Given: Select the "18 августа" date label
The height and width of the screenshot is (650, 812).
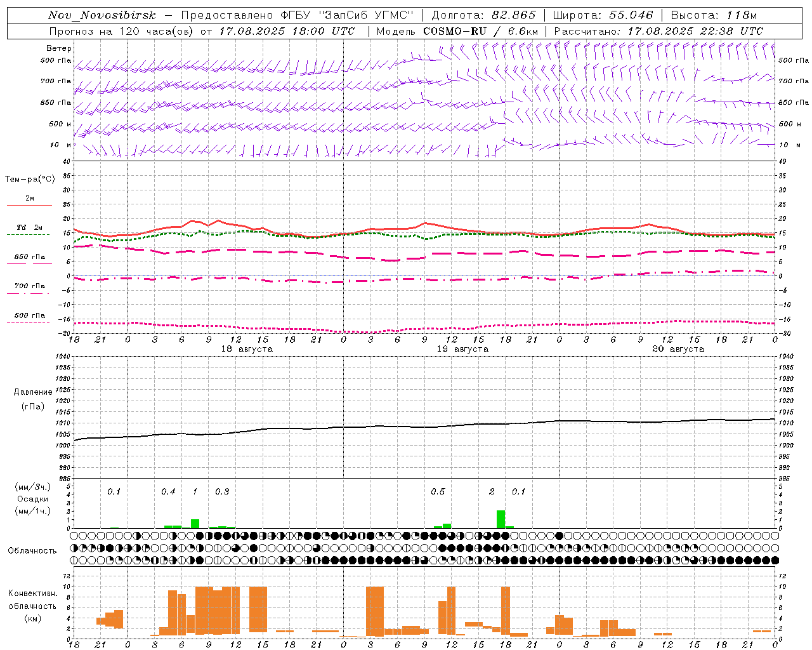Looking at the screenshot, I should click(x=247, y=349).
